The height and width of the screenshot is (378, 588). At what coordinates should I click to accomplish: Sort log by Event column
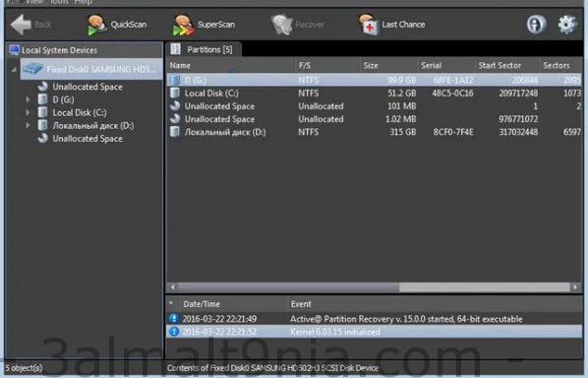tap(435, 303)
